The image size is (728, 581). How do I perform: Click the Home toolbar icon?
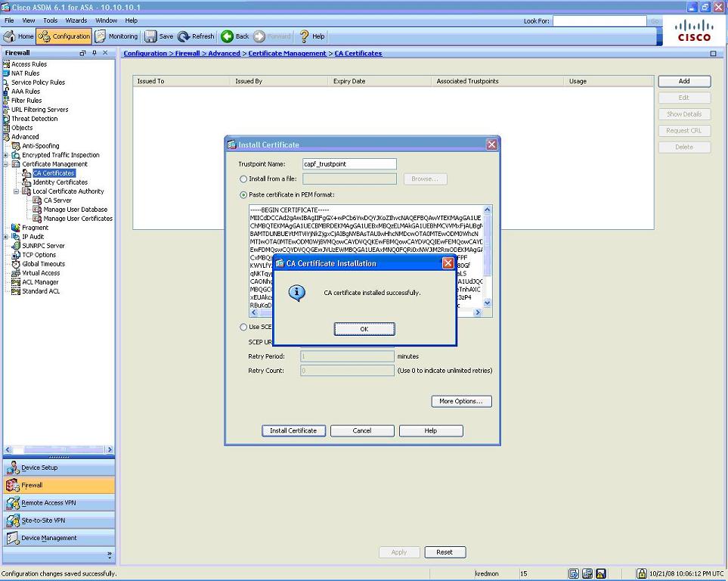pyautogui.click(x=9, y=36)
